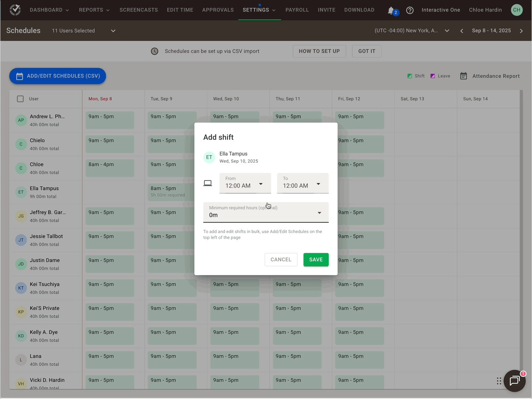Toggle the Leave legend checkbox
Image resolution: width=532 pixels, height=399 pixels.
(x=433, y=76)
